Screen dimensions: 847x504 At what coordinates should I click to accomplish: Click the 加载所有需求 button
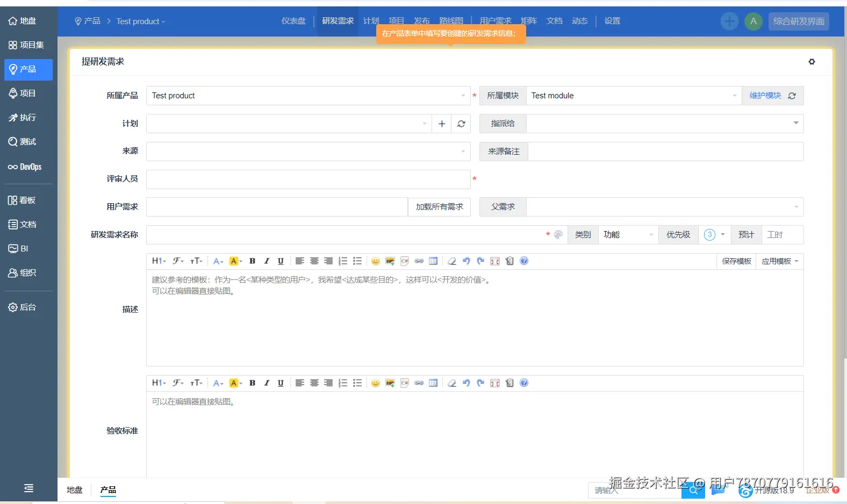pyautogui.click(x=439, y=207)
